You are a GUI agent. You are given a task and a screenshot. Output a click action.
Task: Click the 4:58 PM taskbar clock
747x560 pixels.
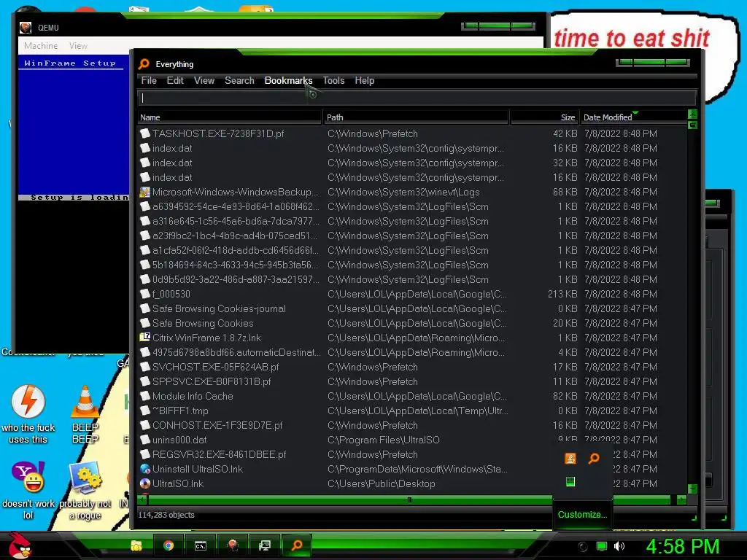tap(683, 546)
